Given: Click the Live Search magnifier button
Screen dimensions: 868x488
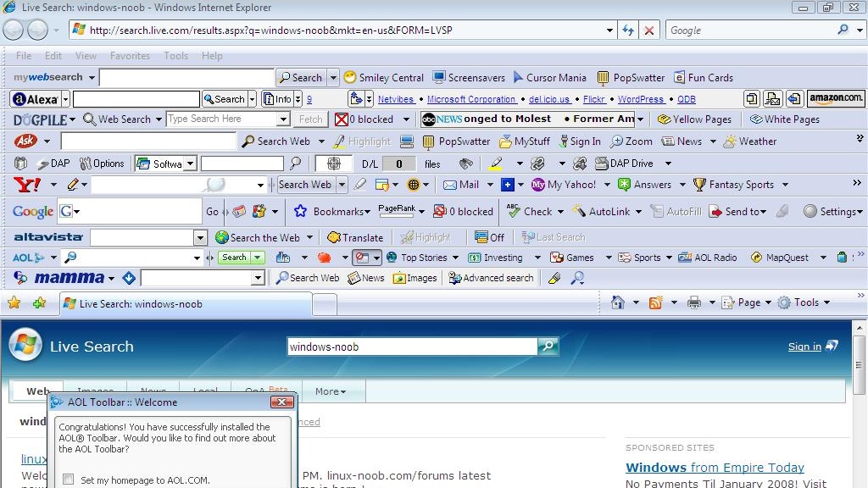Looking at the screenshot, I should [x=548, y=347].
